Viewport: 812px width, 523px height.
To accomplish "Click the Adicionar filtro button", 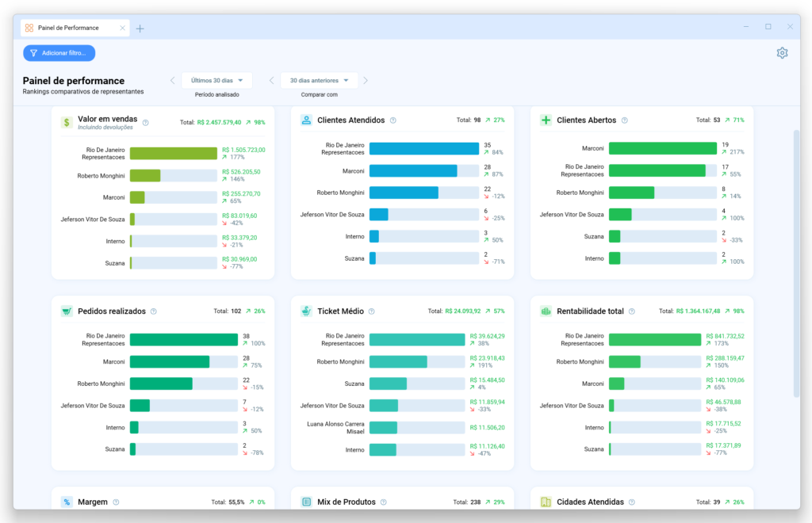I will click(x=59, y=52).
